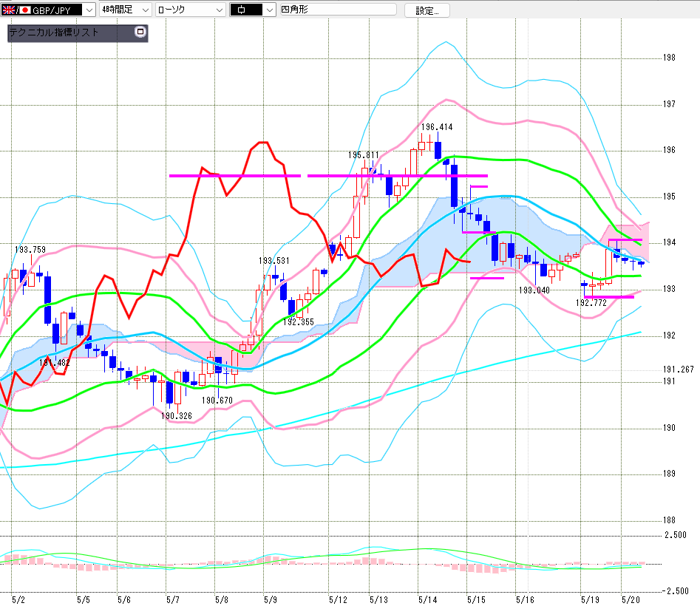Click the 196.414 high price label

pyautogui.click(x=437, y=127)
